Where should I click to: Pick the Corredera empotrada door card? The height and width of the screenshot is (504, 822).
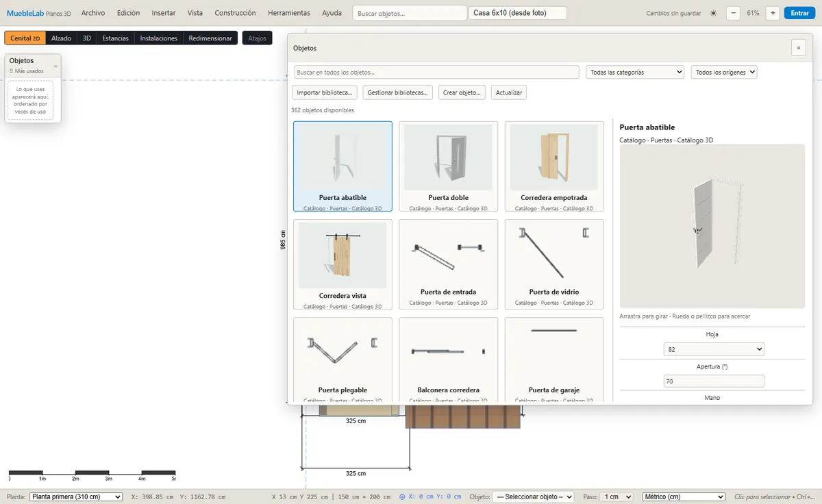[x=554, y=166]
